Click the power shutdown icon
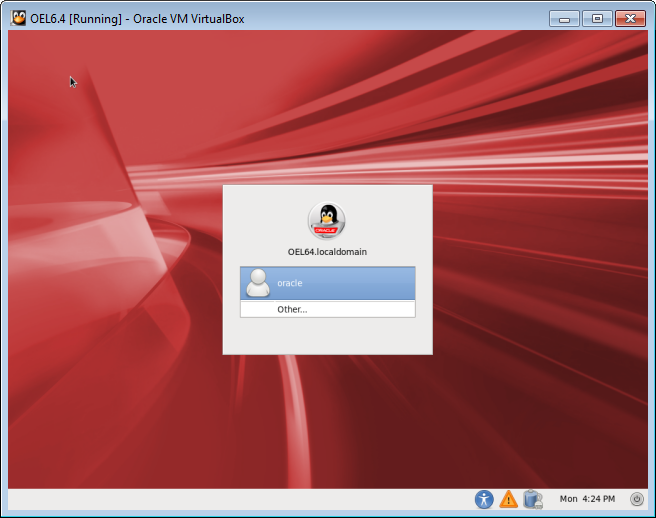 pos(637,499)
